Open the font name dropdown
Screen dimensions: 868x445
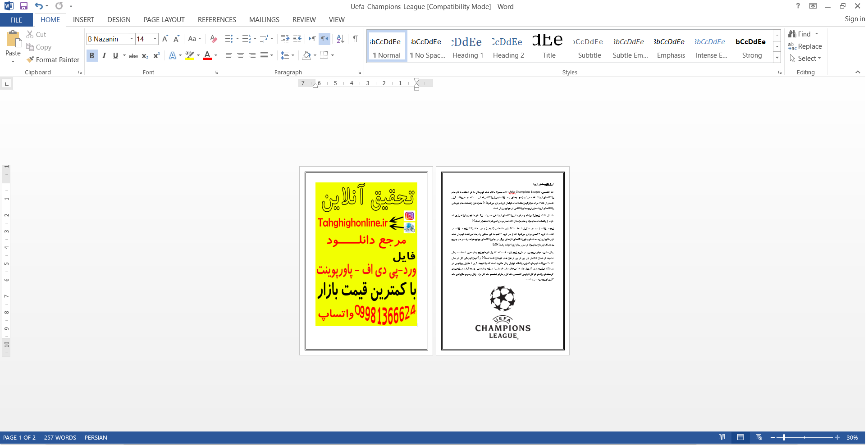point(132,39)
